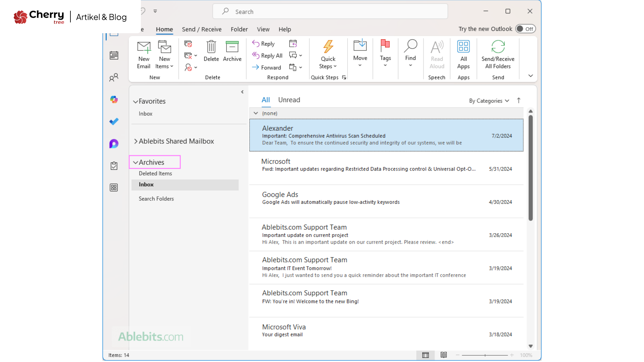Click Send/Receive All Folders
This screenshot has height=362, width=644.
pos(498,55)
